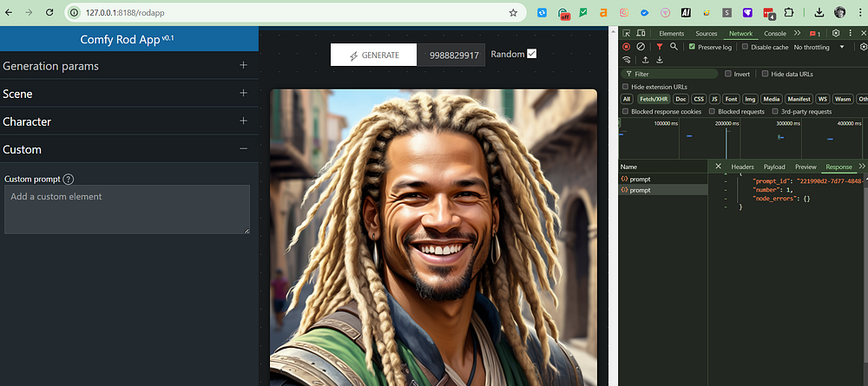Check the Hide extension URLs checkbox
Image resolution: width=868 pixels, height=386 pixels.
click(x=626, y=87)
